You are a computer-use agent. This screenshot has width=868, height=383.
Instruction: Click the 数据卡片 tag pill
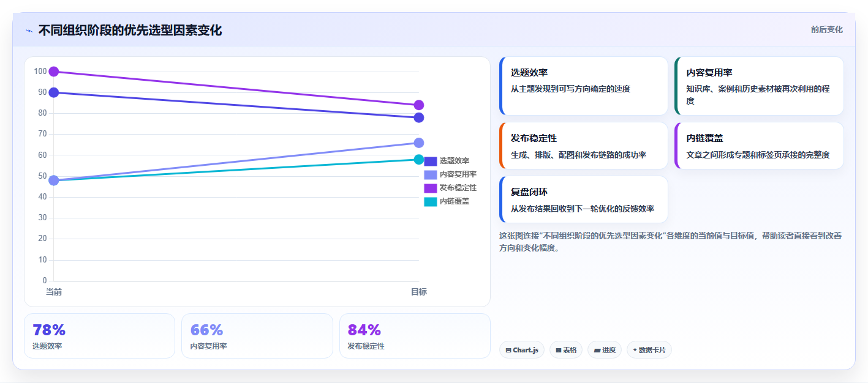649,350
